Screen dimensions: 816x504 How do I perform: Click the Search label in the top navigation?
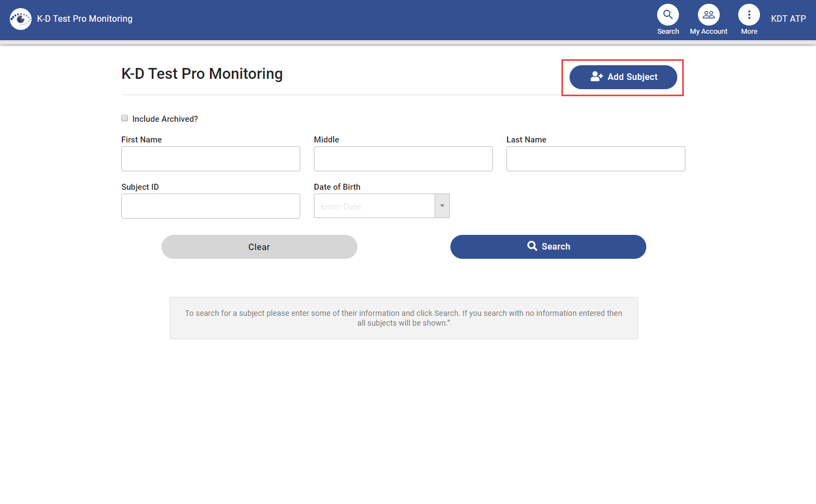pos(668,31)
